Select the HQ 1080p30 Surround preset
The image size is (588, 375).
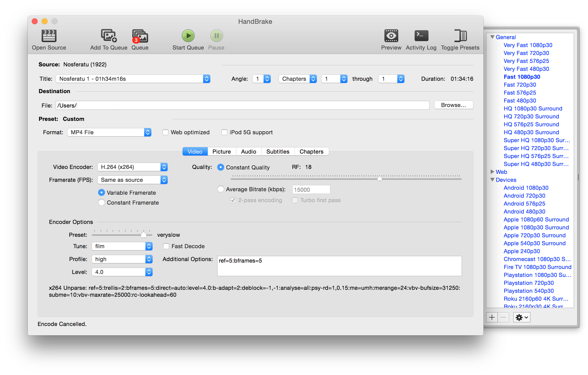(533, 108)
